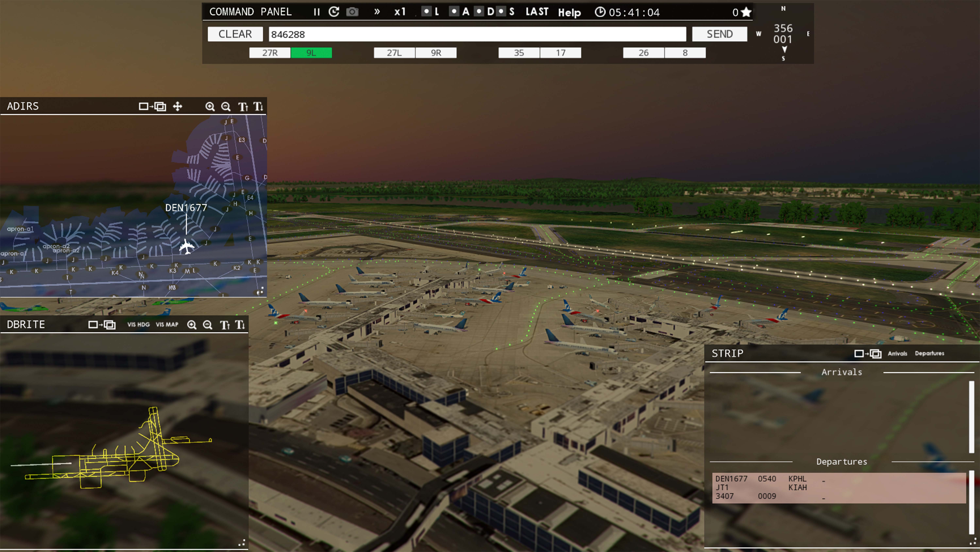Image resolution: width=980 pixels, height=552 pixels.
Task: Increase ADIRS text size
Action: 243,107
